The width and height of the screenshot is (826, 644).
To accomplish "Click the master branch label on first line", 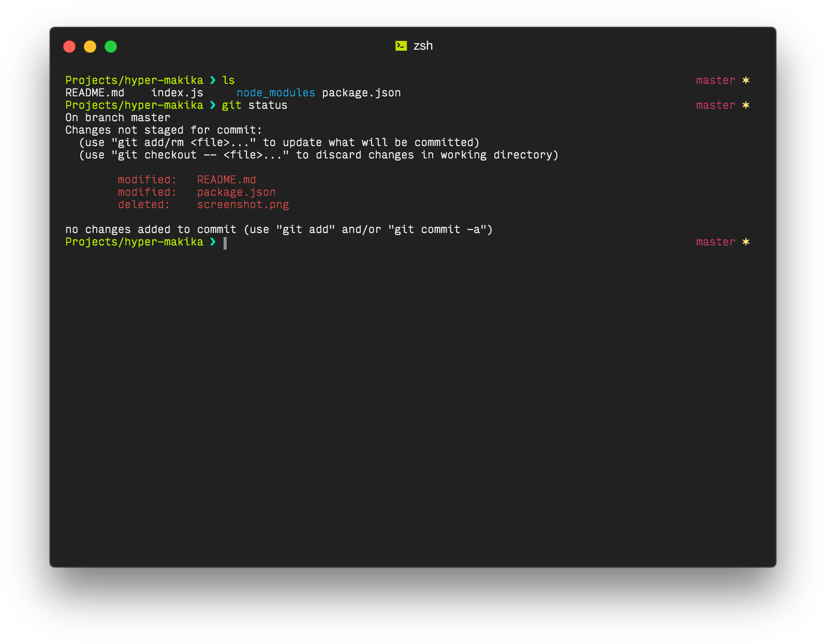I will click(x=715, y=80).
